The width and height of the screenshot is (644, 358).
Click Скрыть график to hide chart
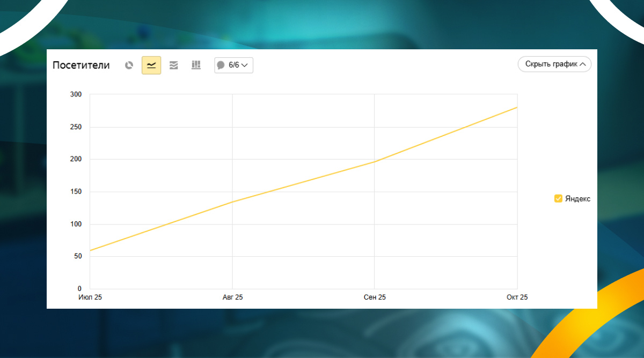(554, 64)
